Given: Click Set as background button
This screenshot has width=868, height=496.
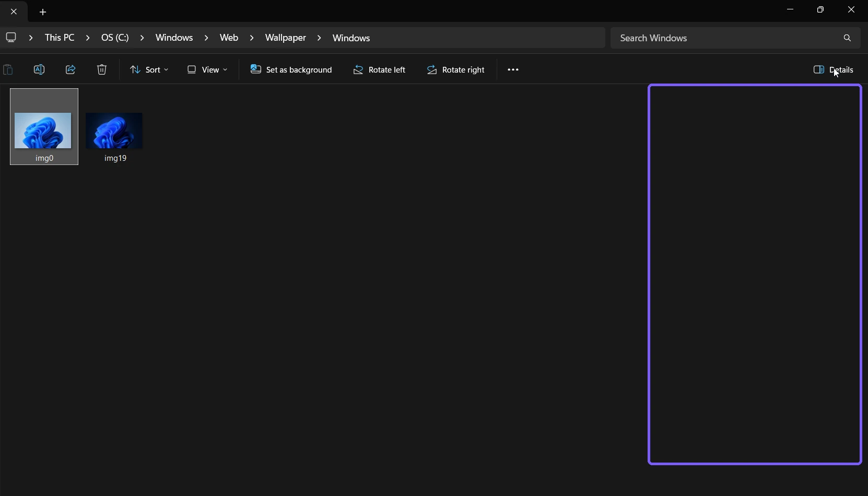Looking at the screenshot, I should [291, 69].
